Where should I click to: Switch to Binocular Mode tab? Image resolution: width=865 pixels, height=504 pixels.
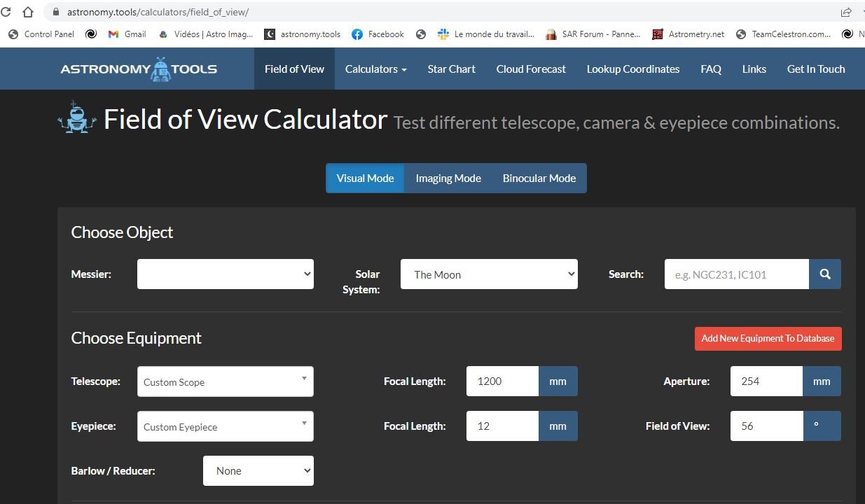539,178
